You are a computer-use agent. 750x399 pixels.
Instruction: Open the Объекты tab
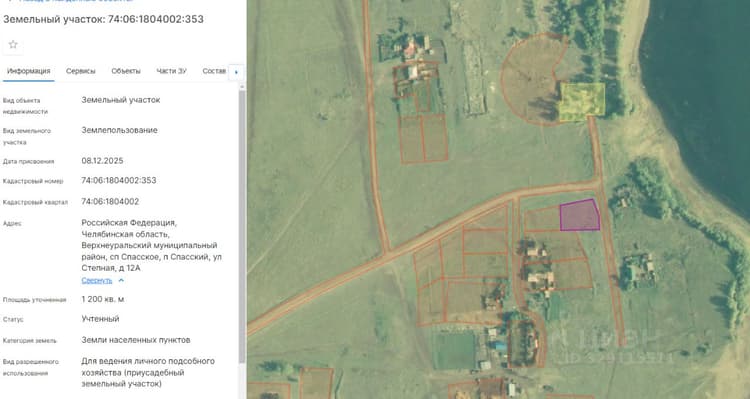126,71
